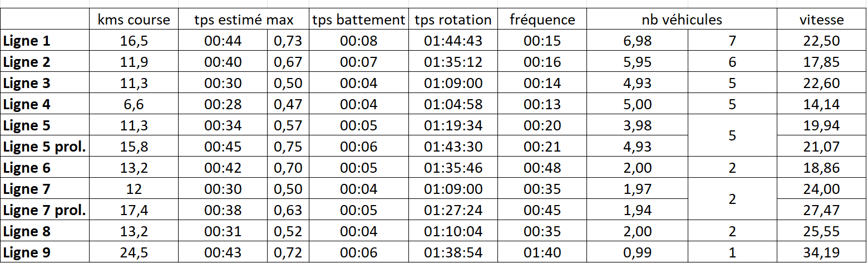Click the "tps estimé max" header cell
868x263 pixels.
tap(243, 20)
